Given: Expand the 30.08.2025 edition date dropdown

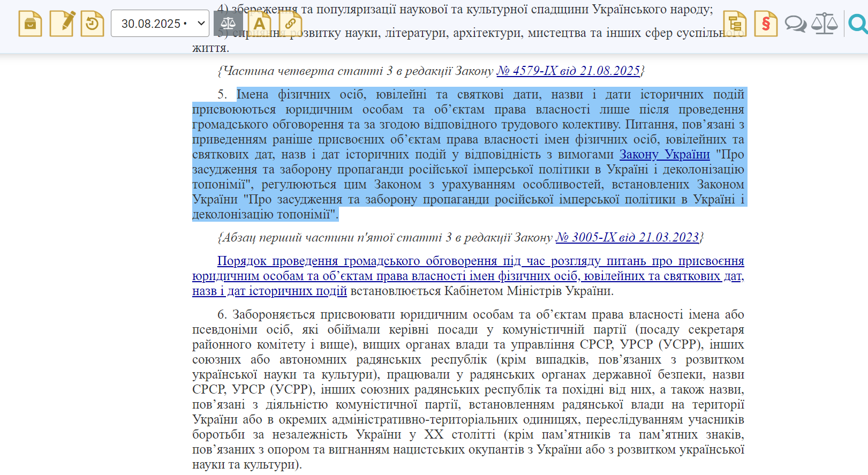Looking at the screenshot, I should pos(160,24).
